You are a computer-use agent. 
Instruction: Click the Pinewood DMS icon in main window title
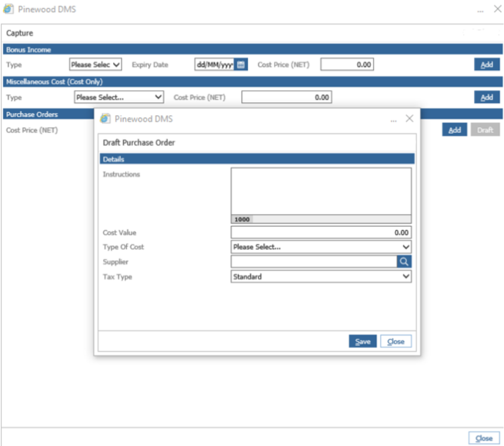pos(8,9)
